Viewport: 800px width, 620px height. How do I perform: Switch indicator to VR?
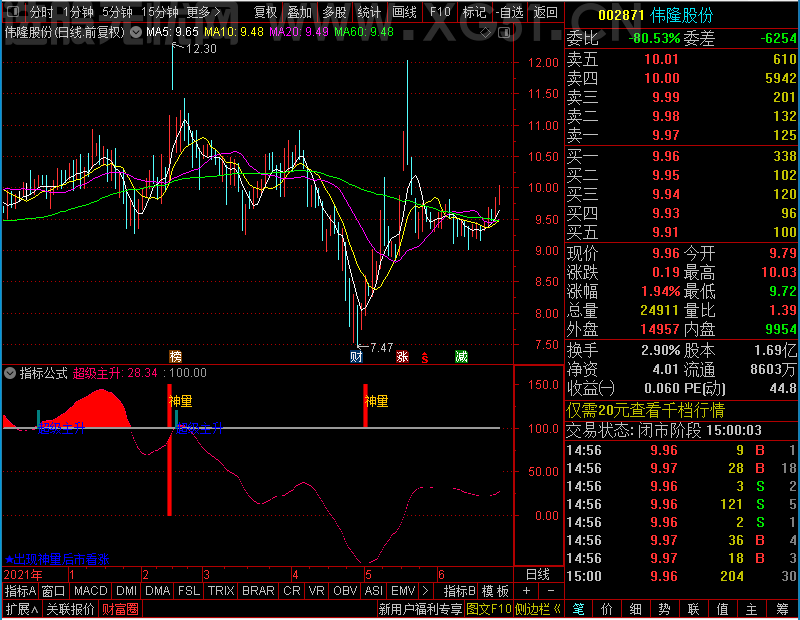pos(316,591)
